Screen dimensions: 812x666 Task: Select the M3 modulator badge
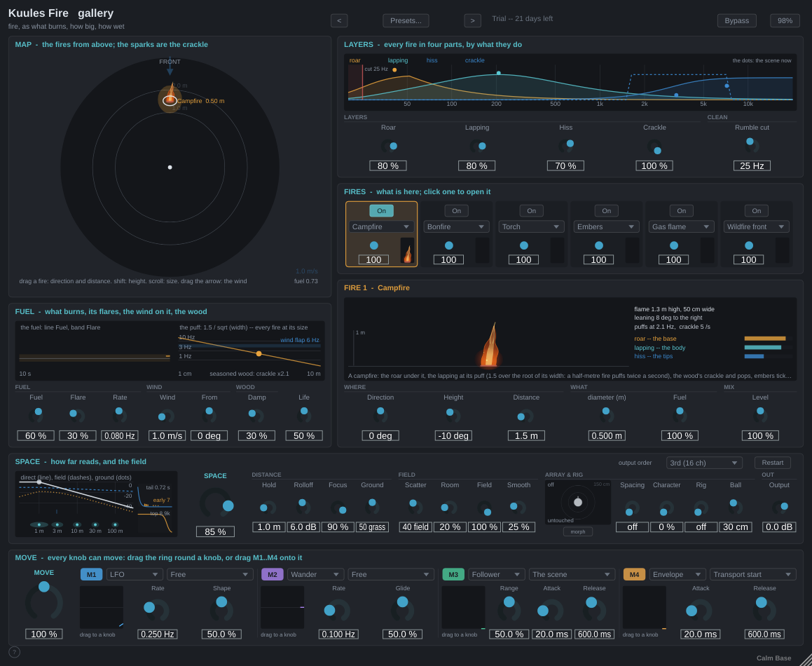(x=453, y=574)
